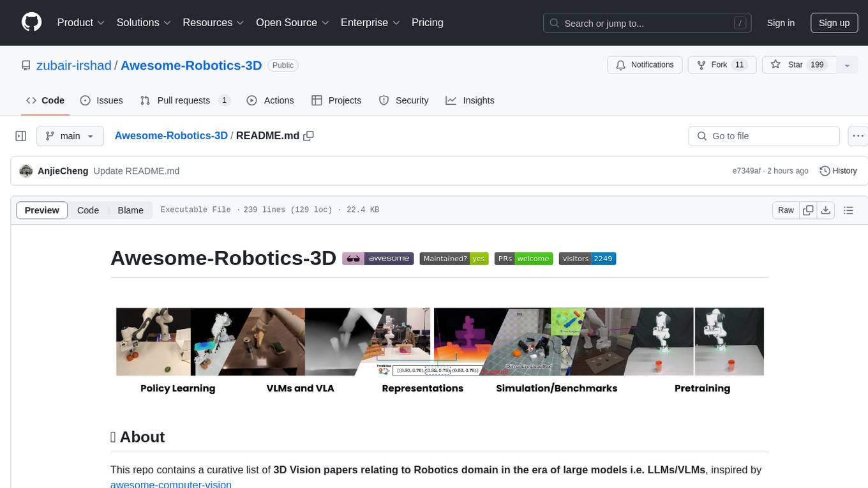
Task: Open the main branch selector
Action: (70, 136)
